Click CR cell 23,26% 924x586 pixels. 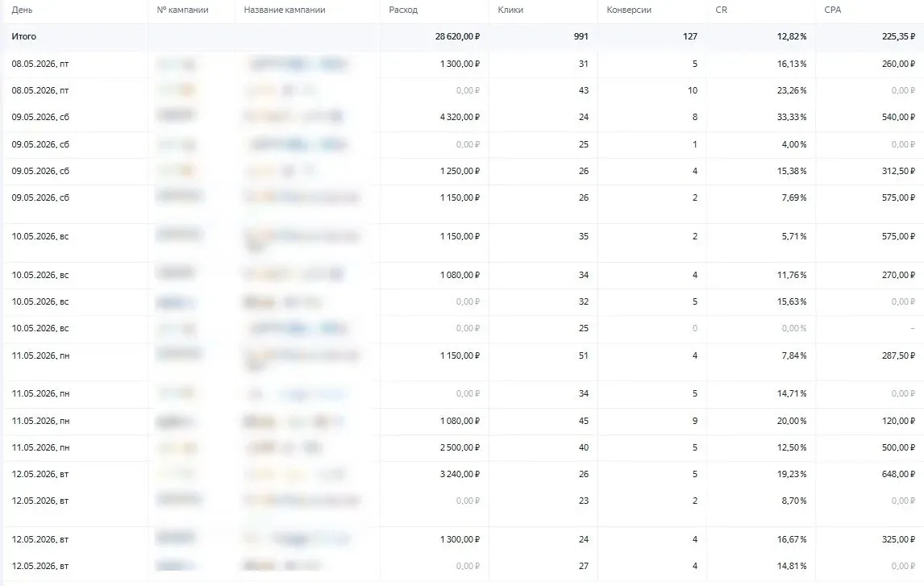(792, 90)
